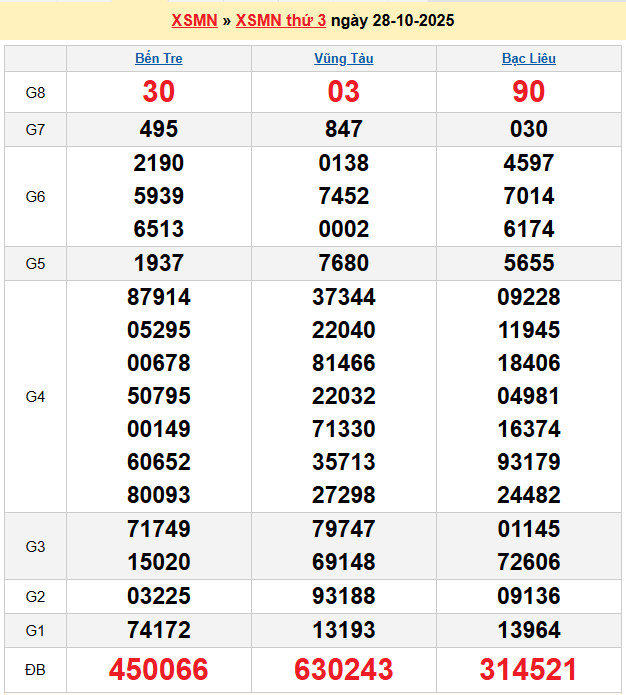Click the G4 row label
Image resolution: width=626 pixels, height=695 pixels.
(x=35, y=396)
